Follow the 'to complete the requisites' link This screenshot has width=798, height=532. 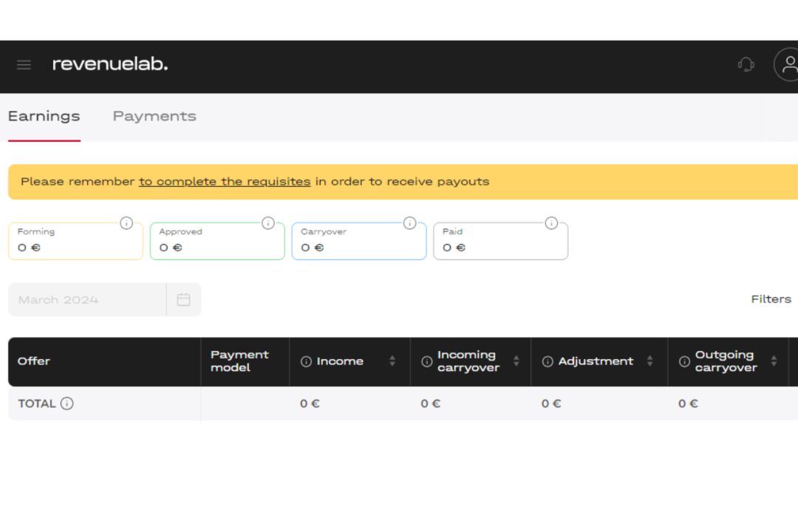(225, 182)
